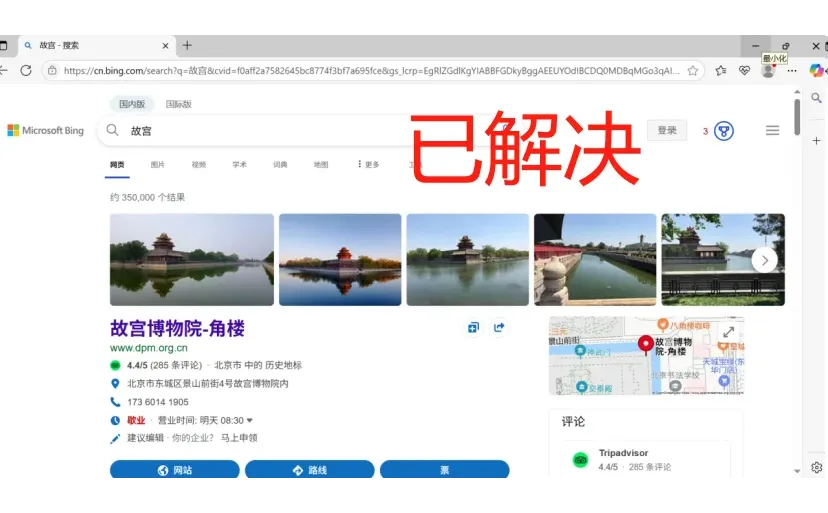
Task: Open the browser settings and more ellipsis
Action: coord(792,71)
